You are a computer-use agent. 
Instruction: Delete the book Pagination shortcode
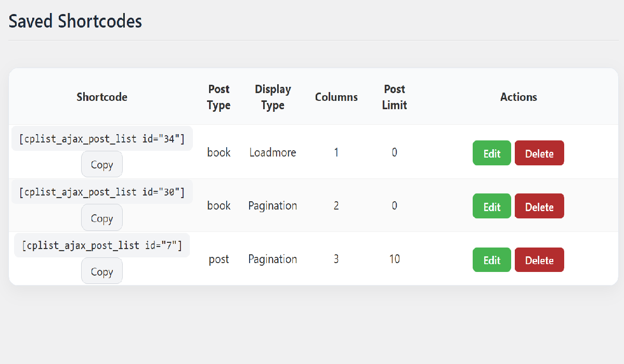click(x=539, y=206)
